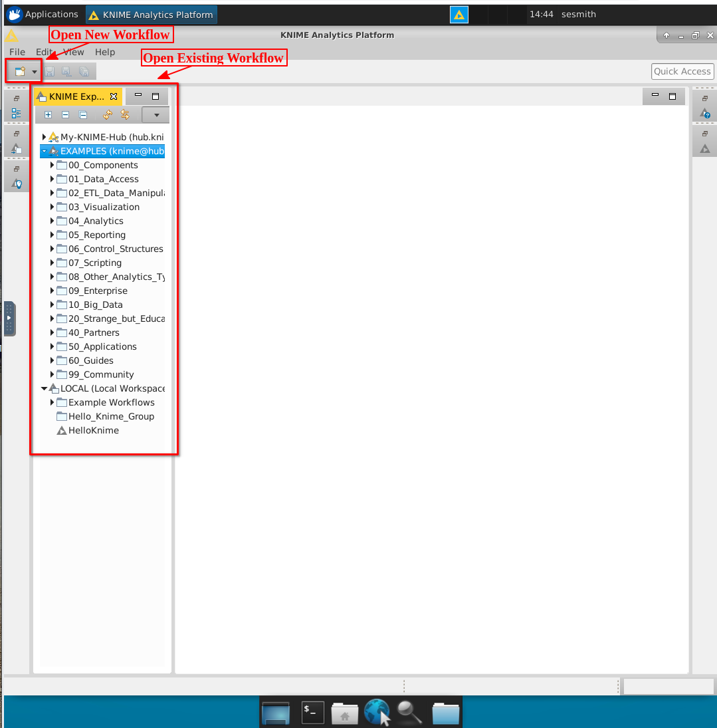This screenshot has height=728, width=717.
Task: Select the 05_Reporting folder
Action: pyautogui.click(x=92, y=235)
